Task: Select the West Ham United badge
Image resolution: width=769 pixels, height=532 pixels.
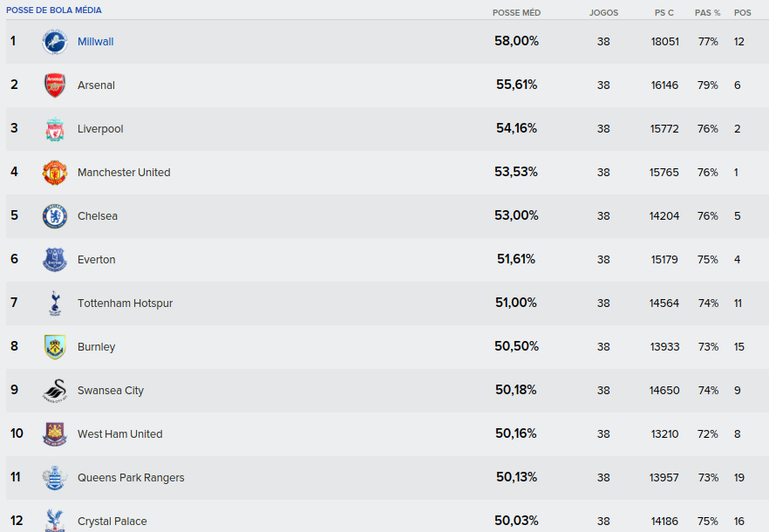Action: point(54,434)
